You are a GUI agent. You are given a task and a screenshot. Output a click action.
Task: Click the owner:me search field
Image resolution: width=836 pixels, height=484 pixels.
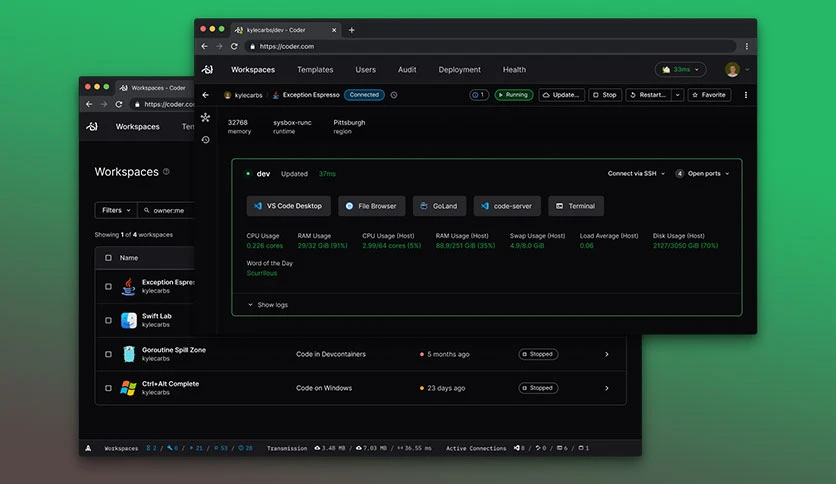(x=166, y=210)
